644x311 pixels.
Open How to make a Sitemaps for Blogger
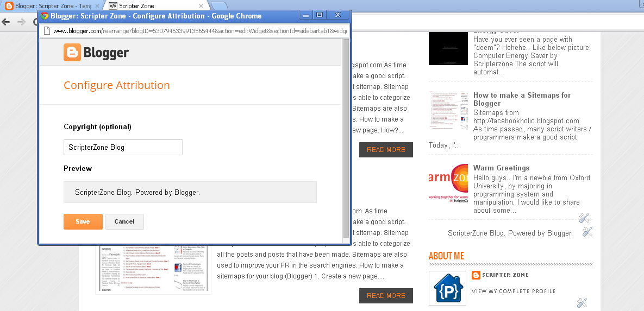pyautogui.click(x=522, y=99)
